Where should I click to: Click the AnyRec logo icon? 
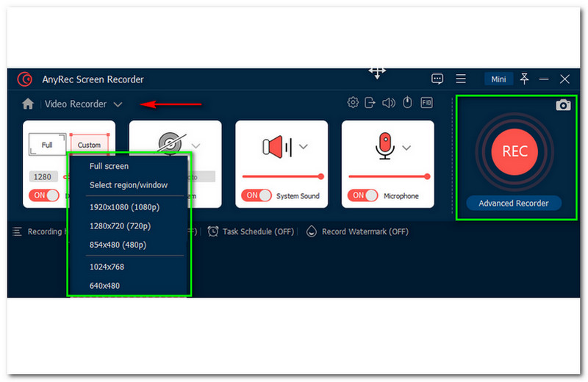[x=25, y=79]
